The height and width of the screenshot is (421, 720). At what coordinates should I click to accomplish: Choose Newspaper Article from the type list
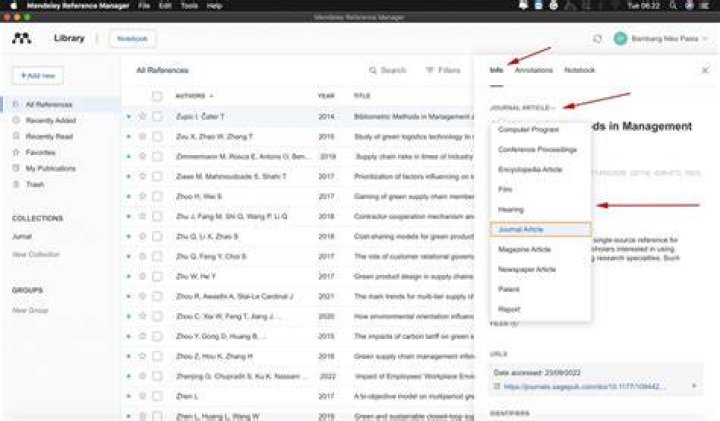pos(527,269)
